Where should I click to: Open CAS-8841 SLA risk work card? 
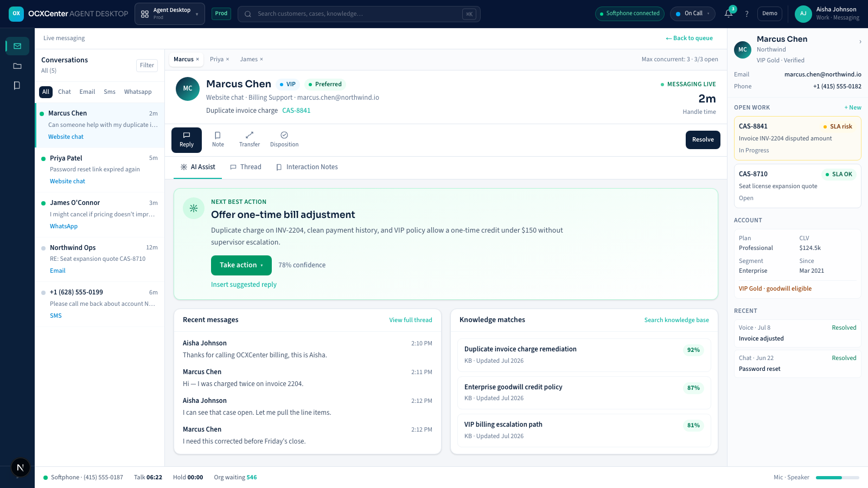point(797,138)
